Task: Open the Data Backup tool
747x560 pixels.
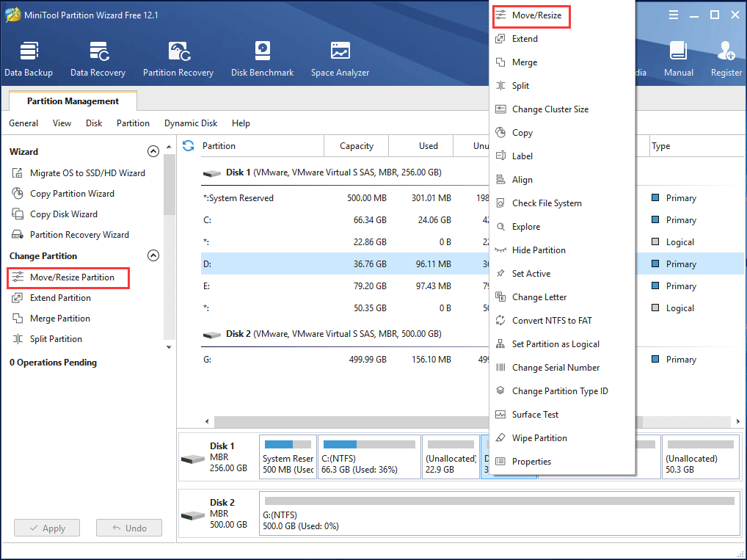Action: click(29, 59)
